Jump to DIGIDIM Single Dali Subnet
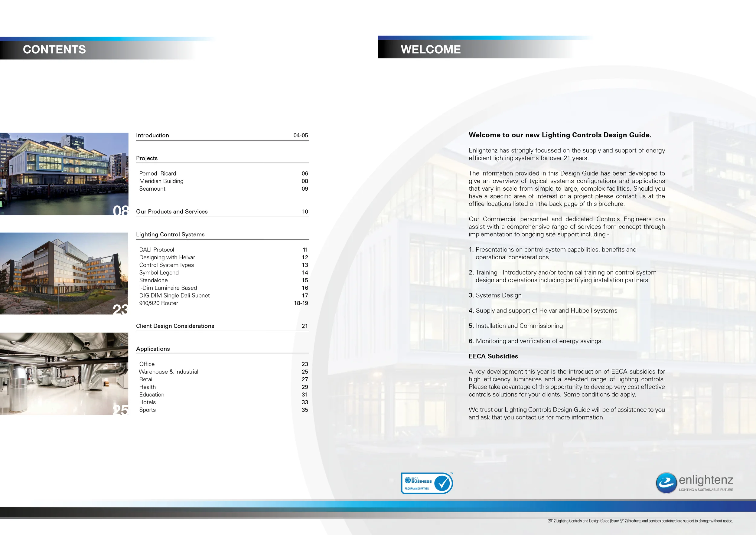Screen dimensions: 756x535 (x=174, y=296)
